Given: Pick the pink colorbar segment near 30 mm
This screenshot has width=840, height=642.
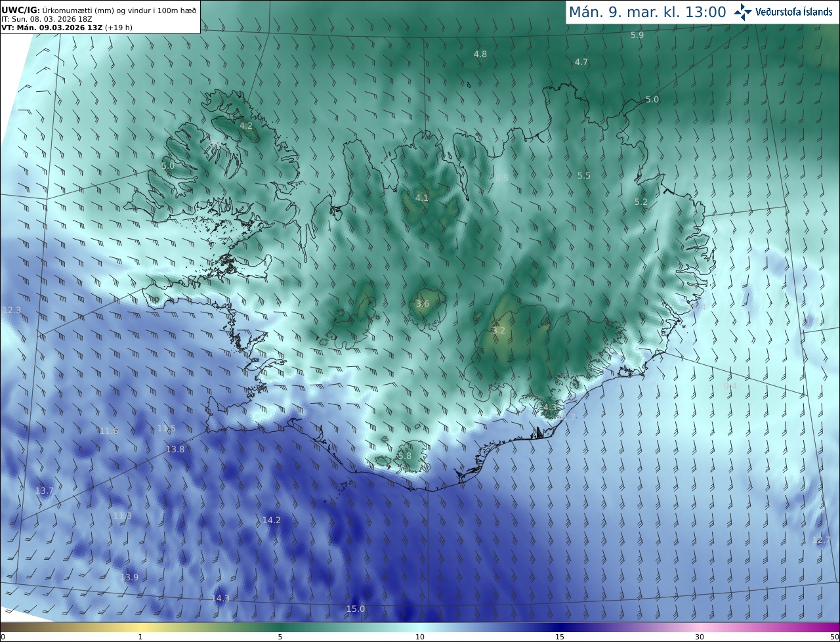Looking at the screenshot, I should pyautogui.click(x=700, y=627).
